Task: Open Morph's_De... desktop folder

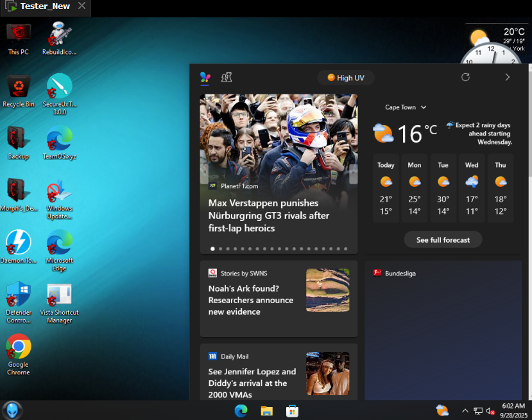Action: pos(19,195)
